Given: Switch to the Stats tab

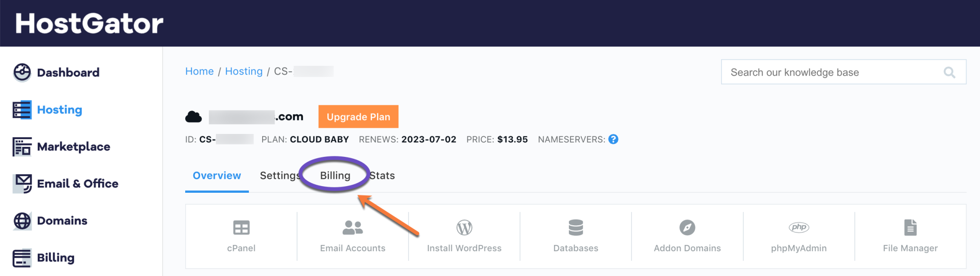Looking at the screenshot, I should (381, 176).
